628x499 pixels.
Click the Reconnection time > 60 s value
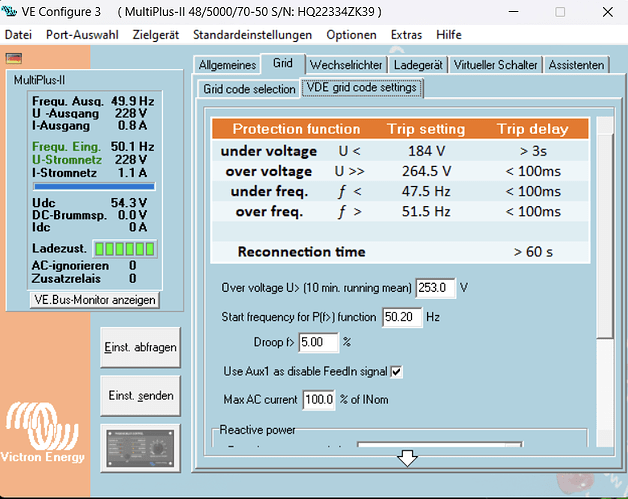pyautogui.click(x=533, y=252)
